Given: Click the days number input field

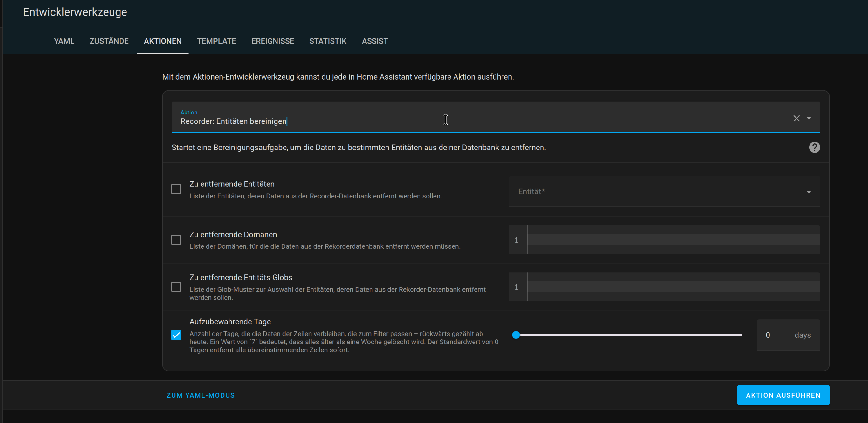Looking at the screenshot, I should [x=788, y=335].
